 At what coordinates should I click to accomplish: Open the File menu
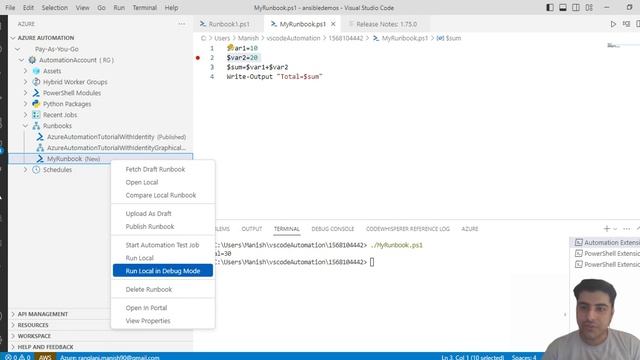click(x=10, y=8)
